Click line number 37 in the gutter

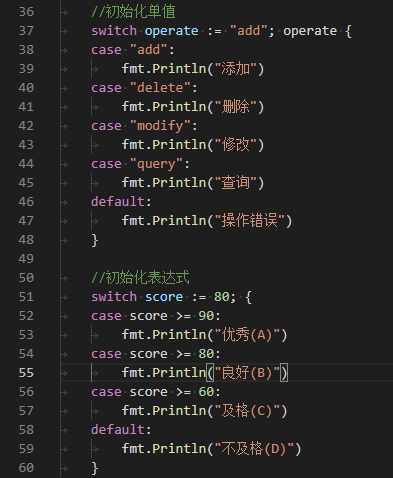26,31
